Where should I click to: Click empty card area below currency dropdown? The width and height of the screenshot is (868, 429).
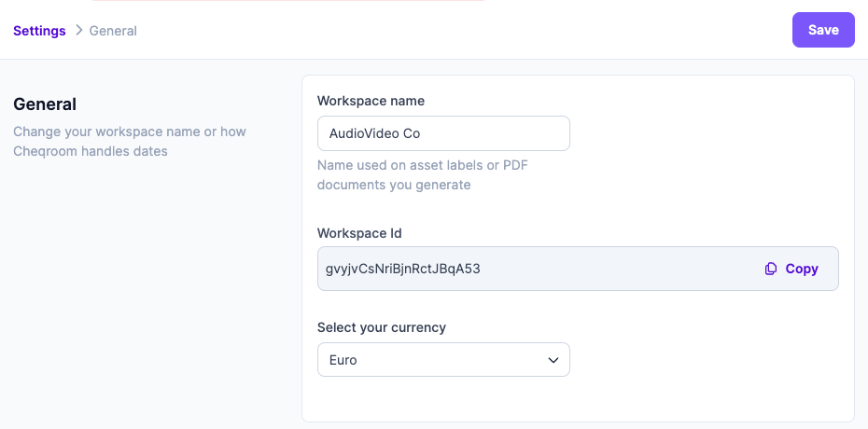pyautogui.click(x=578, y=399)
